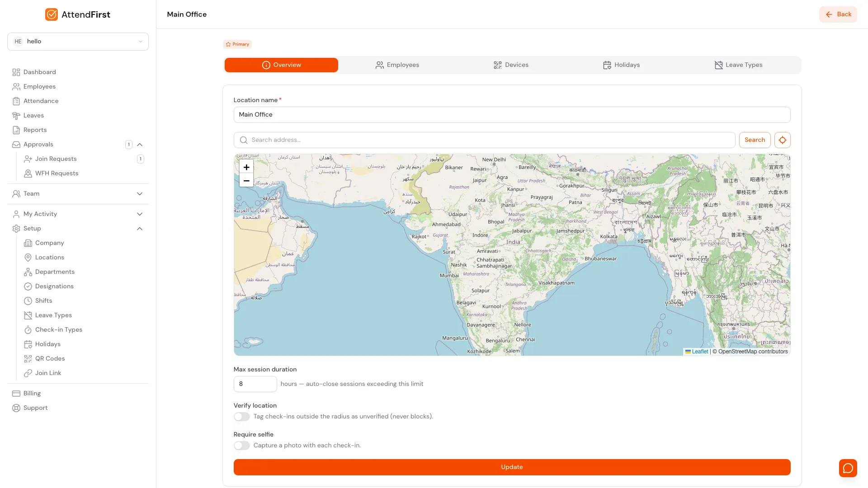Open Support from the sidebar
868x488 pixels.
click(35, 408)
